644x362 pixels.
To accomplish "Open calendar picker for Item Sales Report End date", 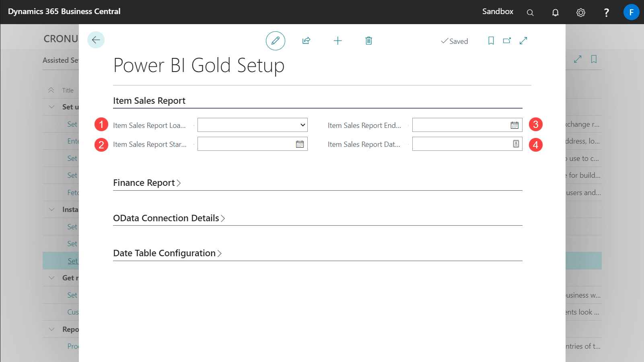I will (x=514, y=125).
